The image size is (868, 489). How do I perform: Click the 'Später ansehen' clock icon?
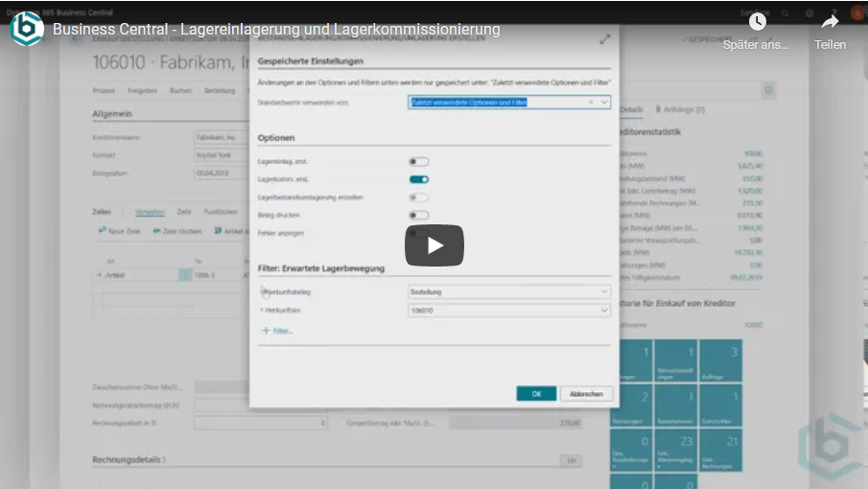[757, 22]
